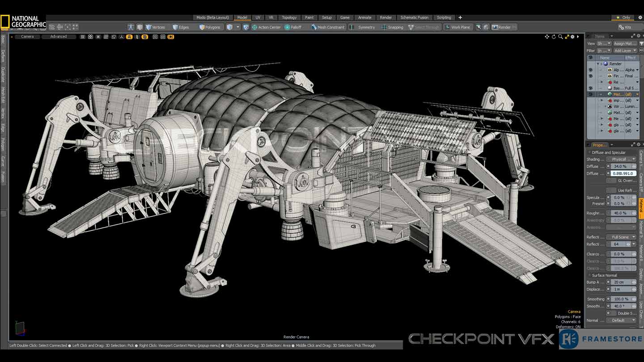Switch to Topology layout tab
Screen dimensions: 644x362
289,17
